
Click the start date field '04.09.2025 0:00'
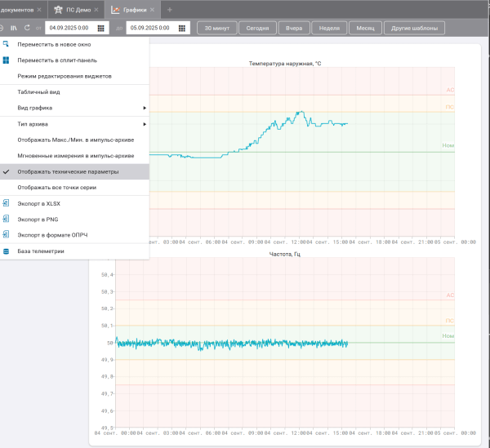68,28
